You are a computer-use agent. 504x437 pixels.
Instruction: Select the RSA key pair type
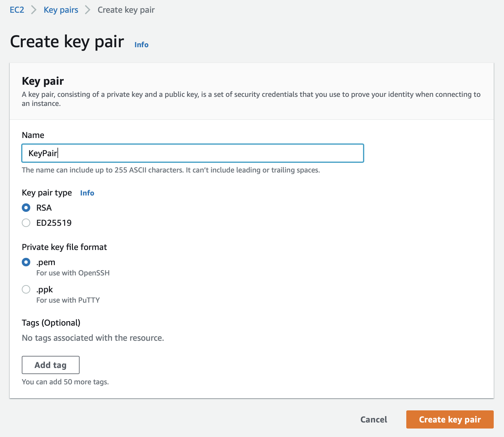coord(26,208)
